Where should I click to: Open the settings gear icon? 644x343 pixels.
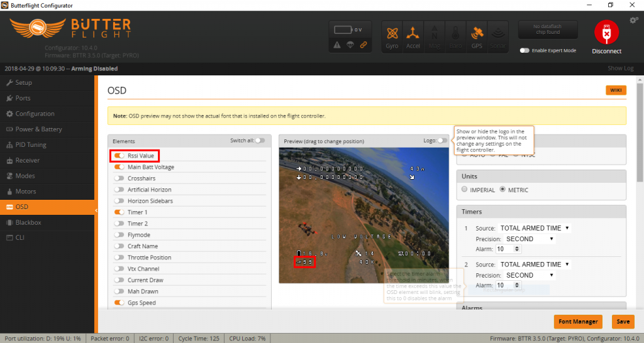(x=633, y=21)
